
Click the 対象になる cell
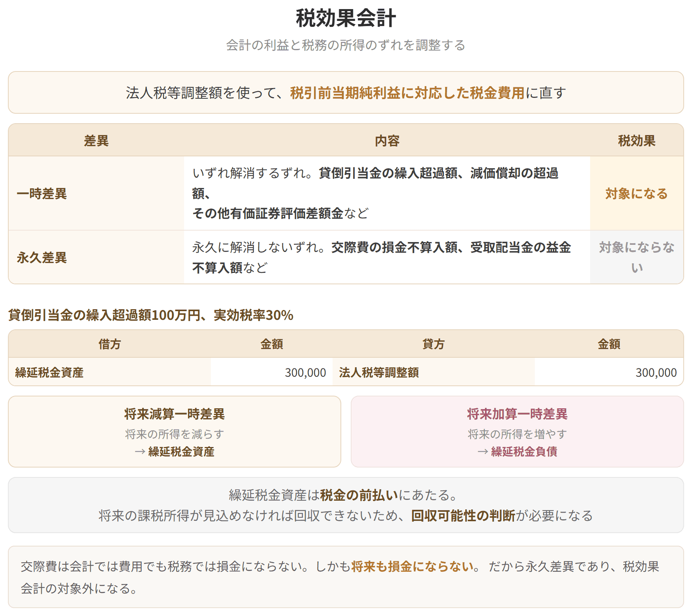(637, 193)
